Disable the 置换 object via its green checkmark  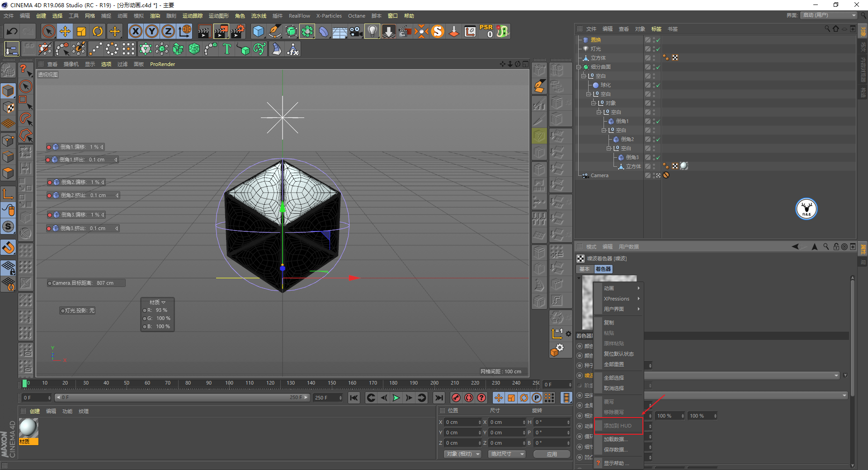tap(658, 40)
